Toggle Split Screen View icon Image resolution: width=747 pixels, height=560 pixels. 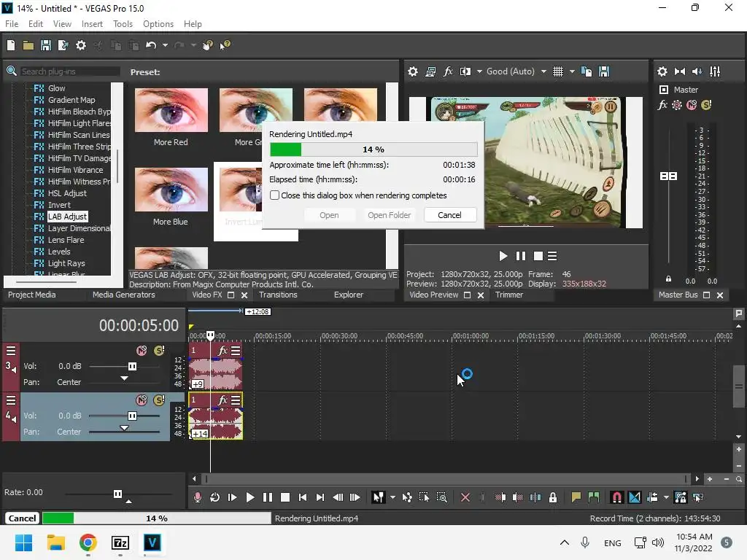point(465,71)
